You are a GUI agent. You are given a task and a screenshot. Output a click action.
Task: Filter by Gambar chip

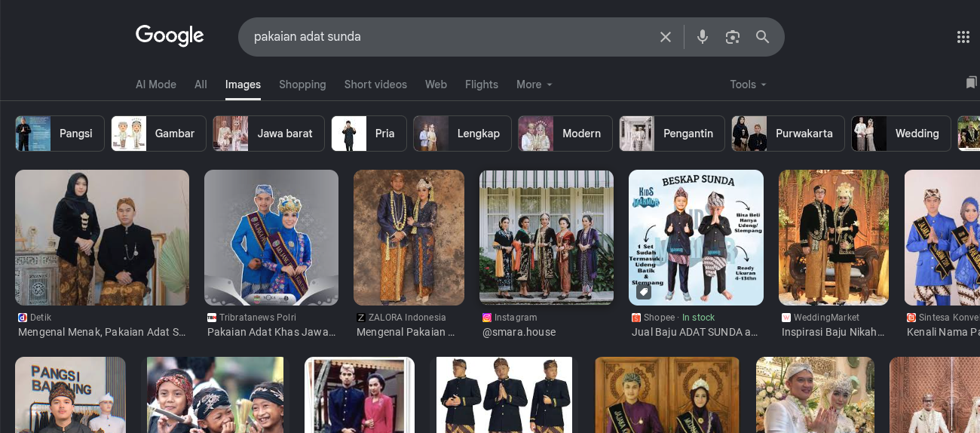point(158,134)
